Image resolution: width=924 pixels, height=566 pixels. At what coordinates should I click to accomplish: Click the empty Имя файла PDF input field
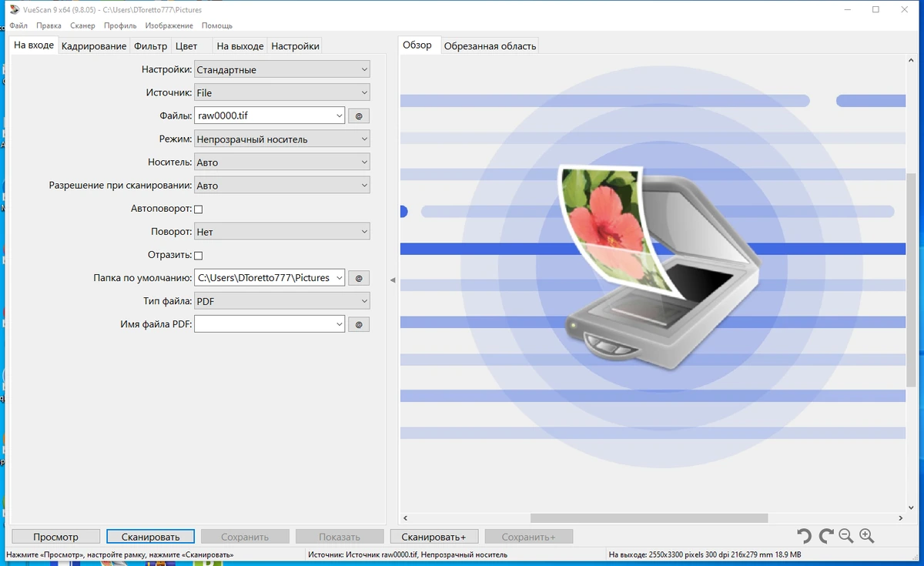coord(264,324)
